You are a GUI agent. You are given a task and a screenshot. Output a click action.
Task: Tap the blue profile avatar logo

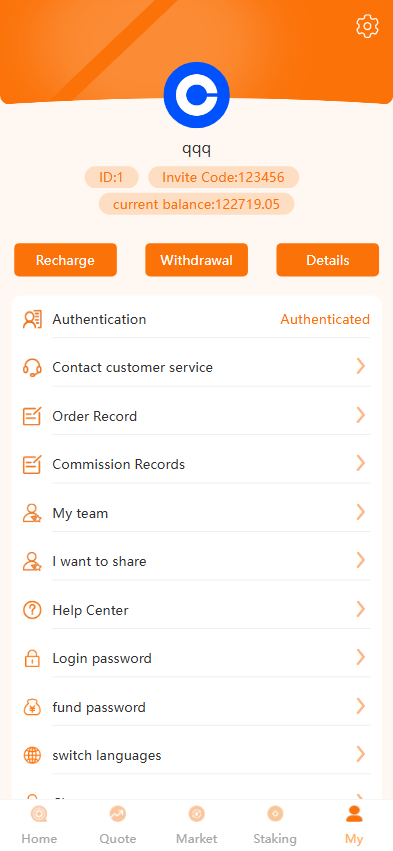[x=196, y=95]
